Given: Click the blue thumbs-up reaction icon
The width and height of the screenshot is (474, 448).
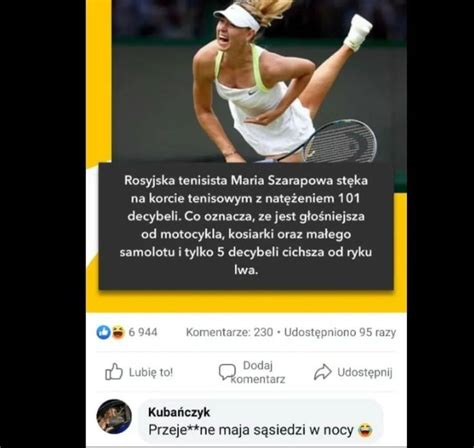Looking at the screenshot, I should point(103,332).
